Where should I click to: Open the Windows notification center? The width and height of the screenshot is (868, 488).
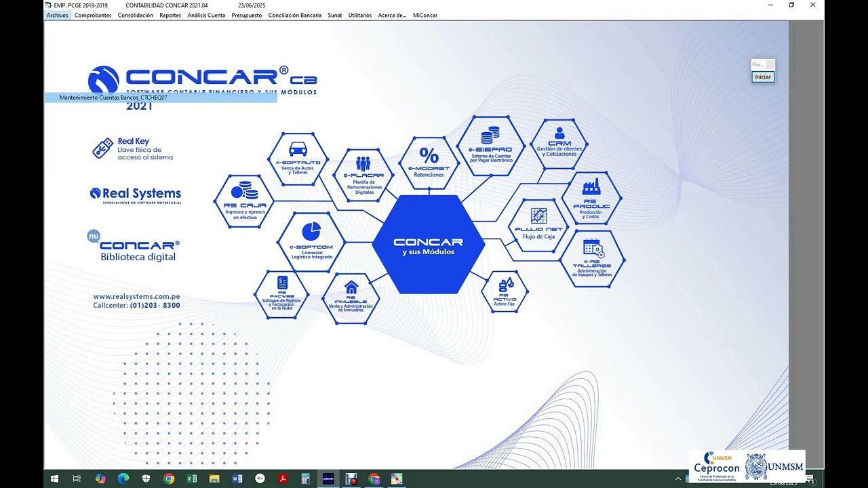pyautogui.click(x=810, y=479)
